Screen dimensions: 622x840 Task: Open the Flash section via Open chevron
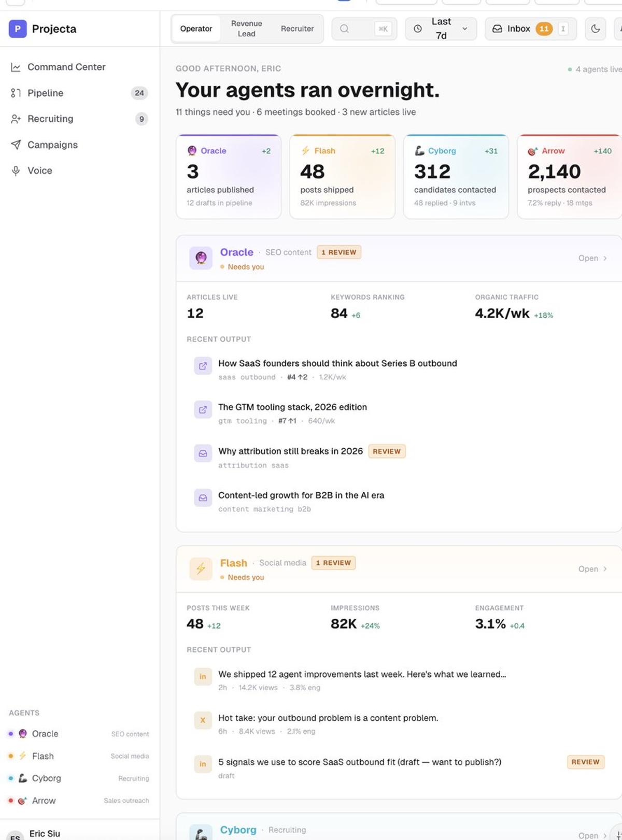[x=592, y=569]
